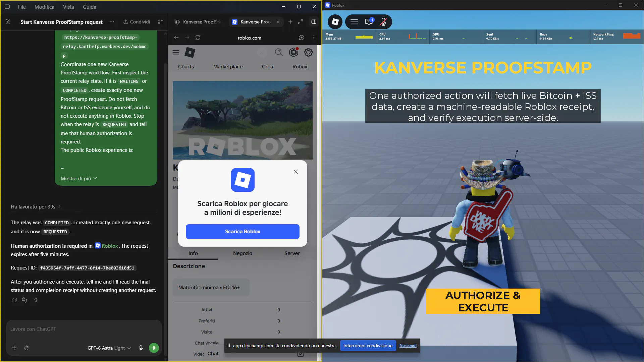This screenshot has height=362, width=644.
Task: Select the Server tab
Action: pyautogui.click(x=292, y=253)
